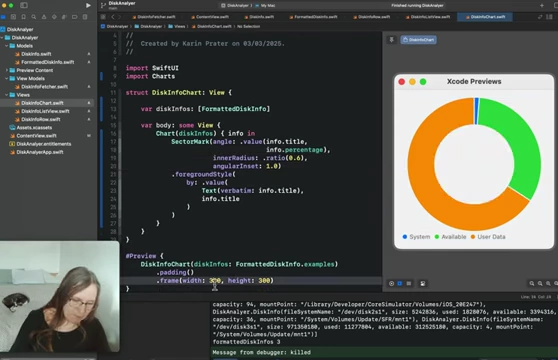
Task: Click the green Available legend dot
Action: click(437, 237)
